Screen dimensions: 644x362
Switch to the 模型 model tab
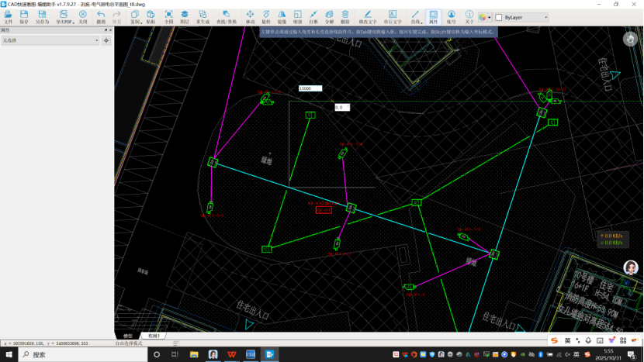[x=128, y=336]
